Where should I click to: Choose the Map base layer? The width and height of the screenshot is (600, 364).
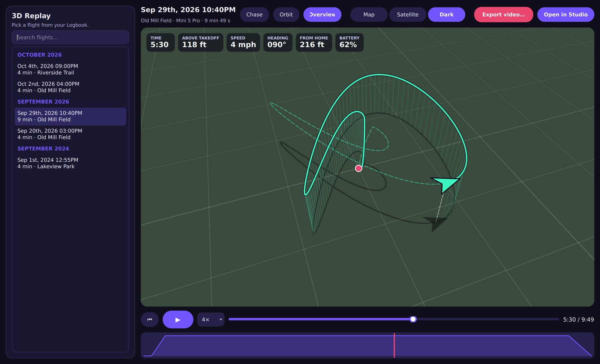pyautogui.click(x=369, y=15)
